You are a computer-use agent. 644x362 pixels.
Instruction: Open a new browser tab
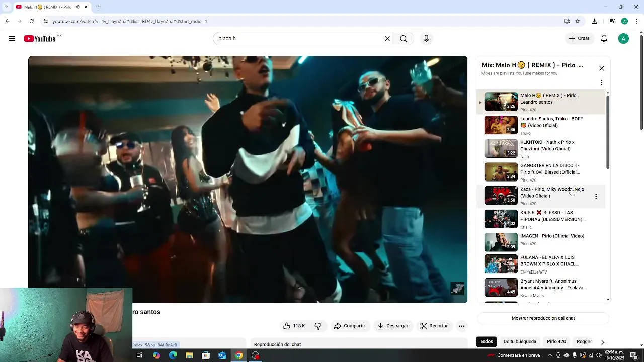[98, 7]
